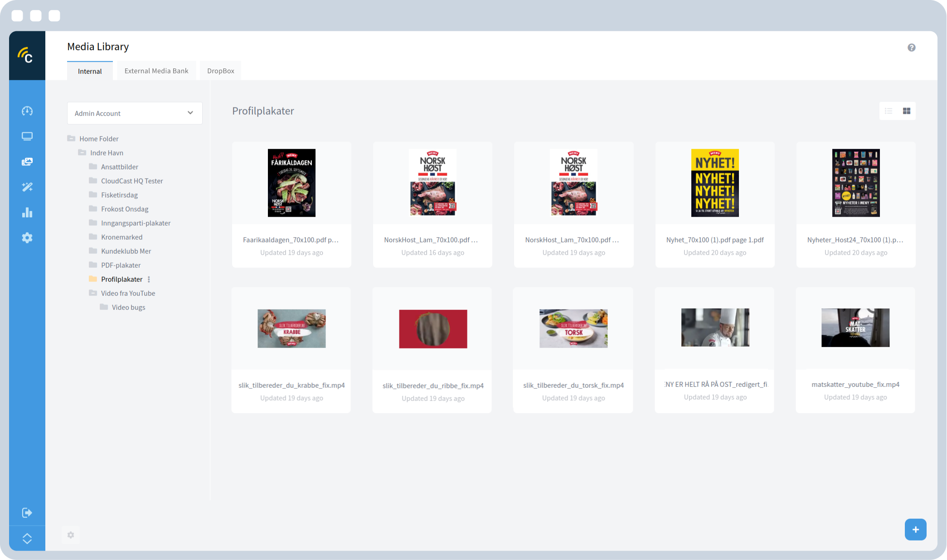Switch to the External Media Bank tab
947x560 pixels.
(x=156, y=71)
